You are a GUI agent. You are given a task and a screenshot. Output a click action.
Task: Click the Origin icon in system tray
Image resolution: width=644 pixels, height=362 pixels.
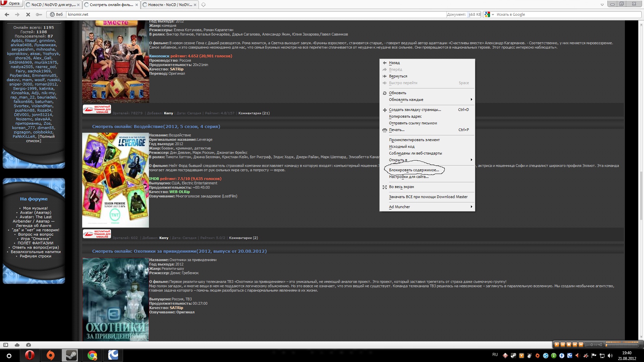click(537, 356)
